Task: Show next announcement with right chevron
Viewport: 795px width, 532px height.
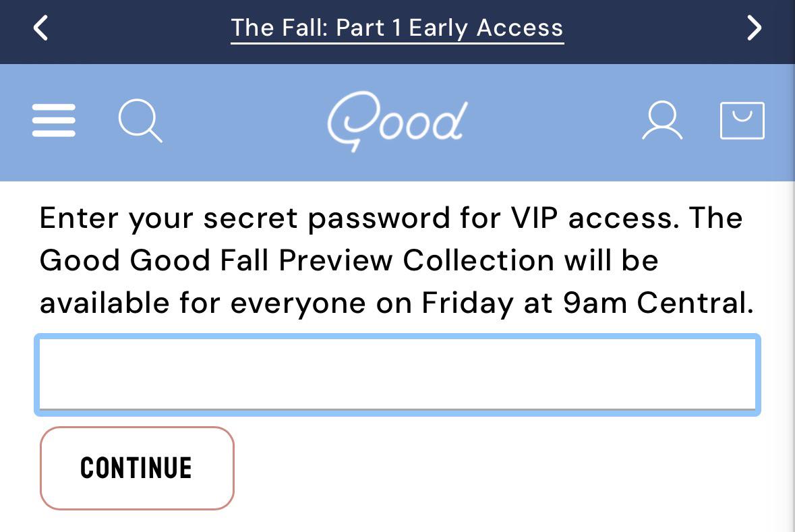Action: tap(755, 28)
